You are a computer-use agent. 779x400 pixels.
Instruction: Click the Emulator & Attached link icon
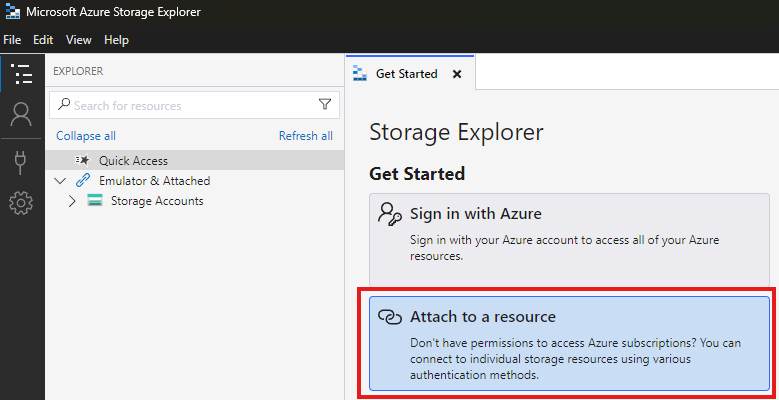[x=83, y=181]
